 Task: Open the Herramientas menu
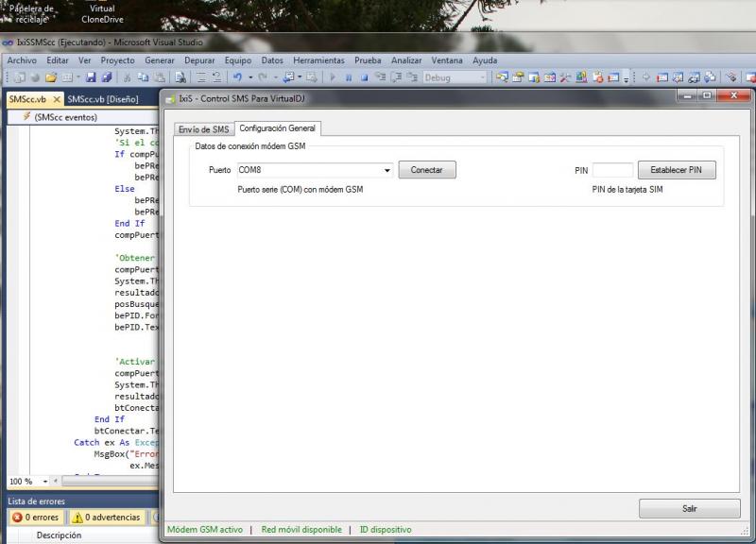[318, 60]
